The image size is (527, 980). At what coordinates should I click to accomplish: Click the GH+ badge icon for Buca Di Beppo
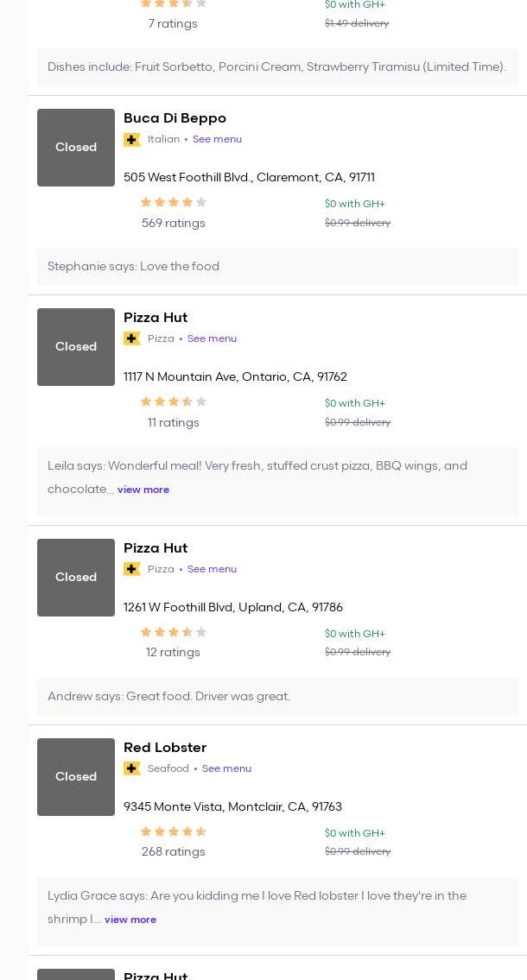tap(132, 140)
